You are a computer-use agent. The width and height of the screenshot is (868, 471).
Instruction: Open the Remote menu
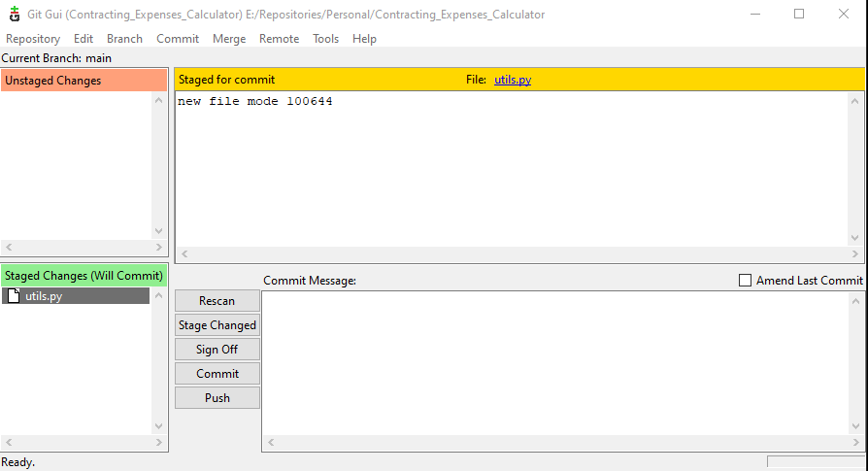pos(279,39)
